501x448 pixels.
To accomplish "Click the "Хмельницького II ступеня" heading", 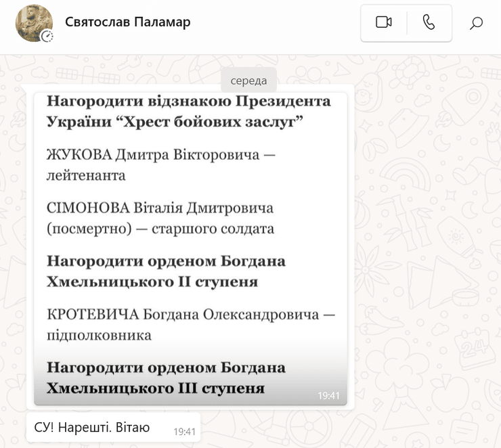I will pyautogui.click(x=152, y=282).
